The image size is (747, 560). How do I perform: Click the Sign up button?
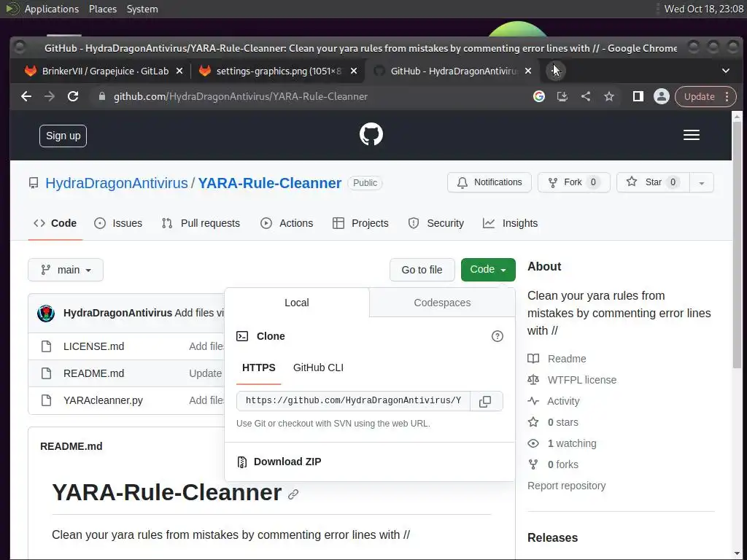[63, 136]
